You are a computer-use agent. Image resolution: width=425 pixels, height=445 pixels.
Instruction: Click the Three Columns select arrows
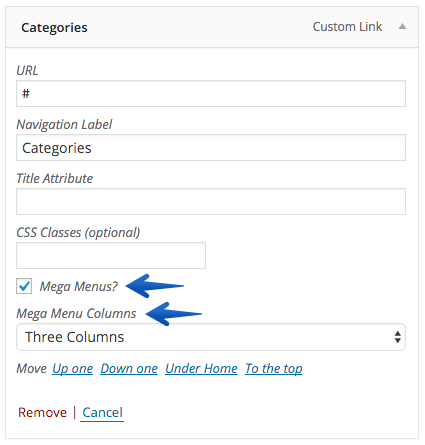tap(397, 337)
